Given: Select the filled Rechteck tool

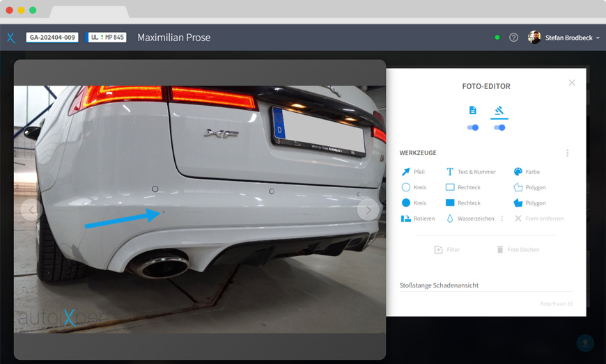Looking at the screenshot, I should point(463,203).
